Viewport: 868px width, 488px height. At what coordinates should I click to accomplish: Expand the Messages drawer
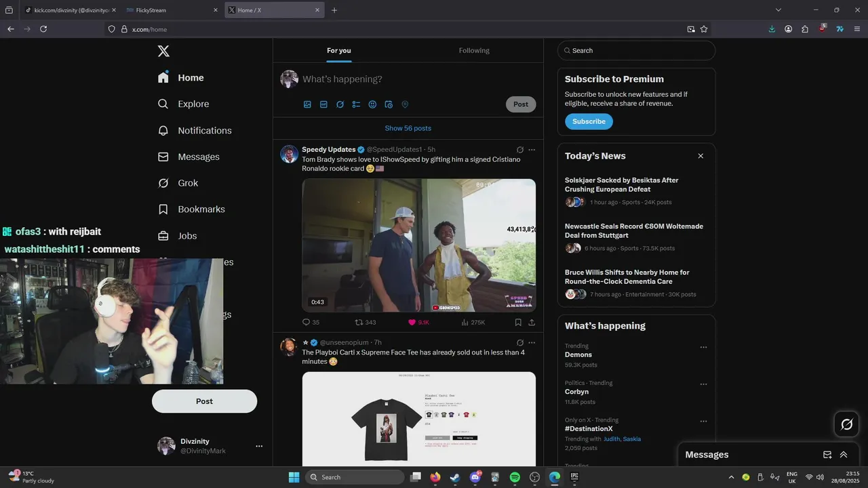[x=844, y=455]
